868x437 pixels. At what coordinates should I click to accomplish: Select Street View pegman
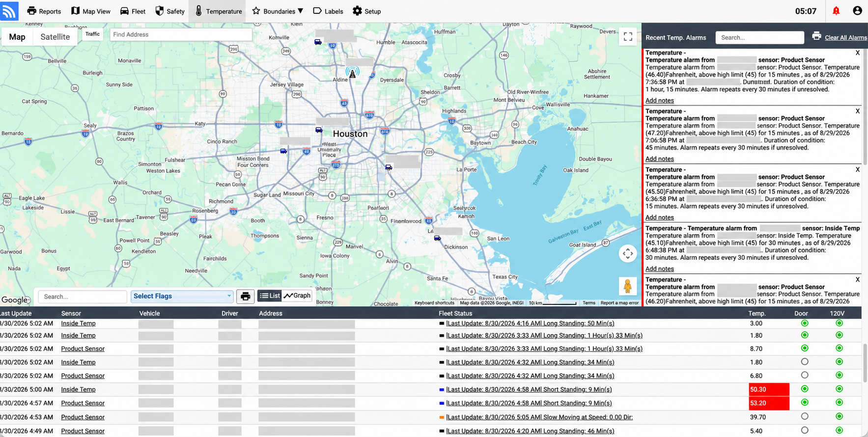(x=627, y=286)
